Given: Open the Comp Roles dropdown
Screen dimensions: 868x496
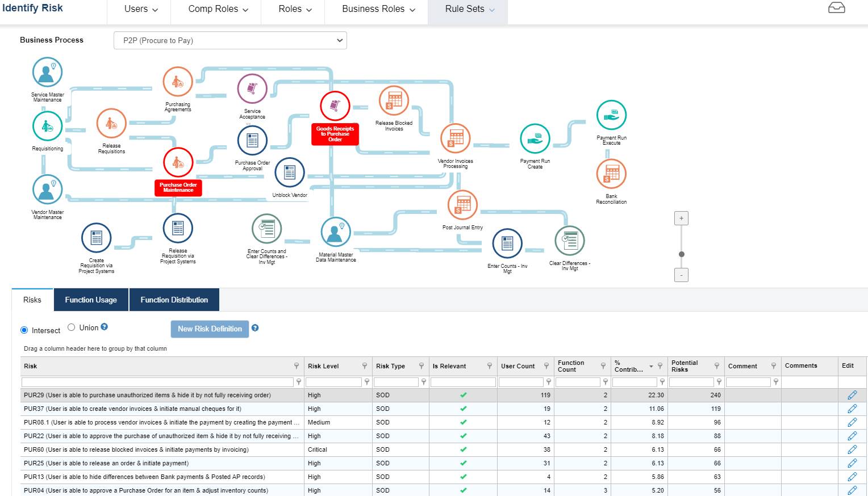Looking at the screenshot, I should click(215, 9).
